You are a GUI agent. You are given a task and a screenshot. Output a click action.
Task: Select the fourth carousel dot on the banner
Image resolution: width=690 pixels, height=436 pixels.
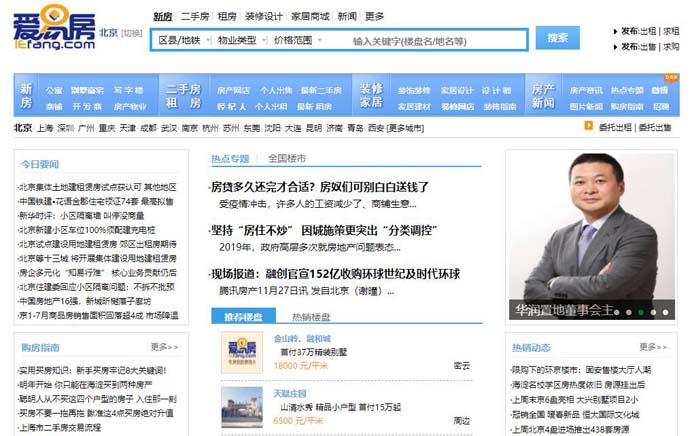653,312
